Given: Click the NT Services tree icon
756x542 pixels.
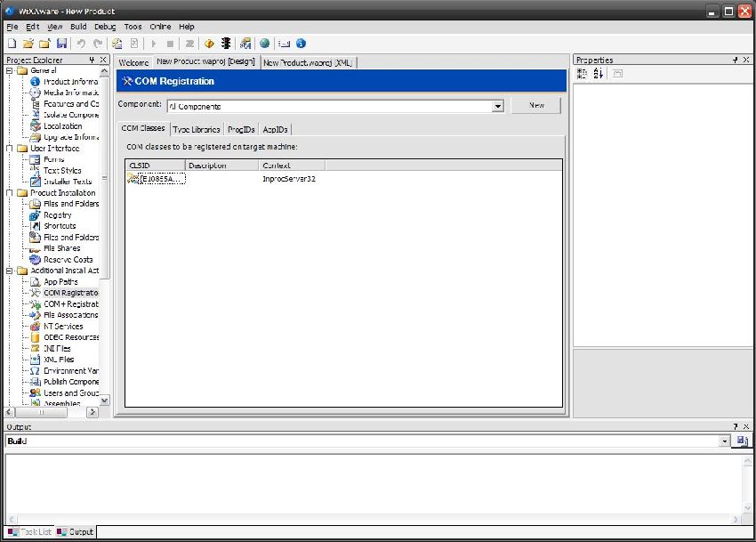Looking at the screenshot, I should click(36, 327).
